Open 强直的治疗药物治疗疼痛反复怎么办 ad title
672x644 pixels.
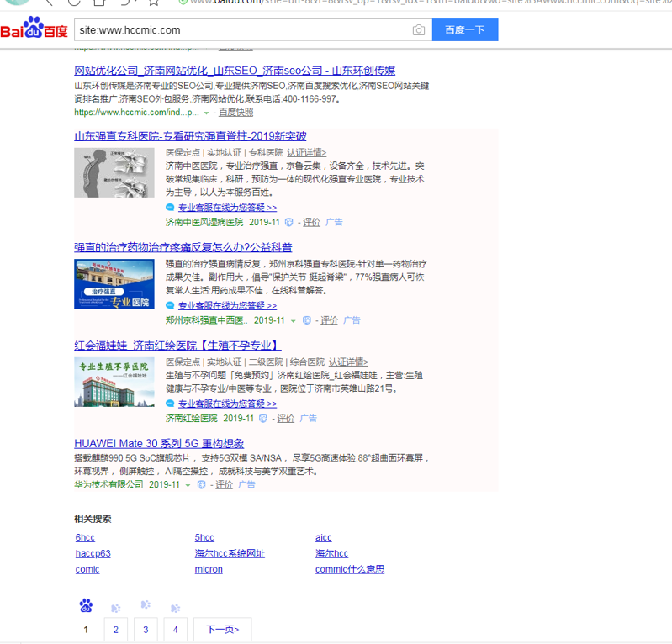pos(183,247)
